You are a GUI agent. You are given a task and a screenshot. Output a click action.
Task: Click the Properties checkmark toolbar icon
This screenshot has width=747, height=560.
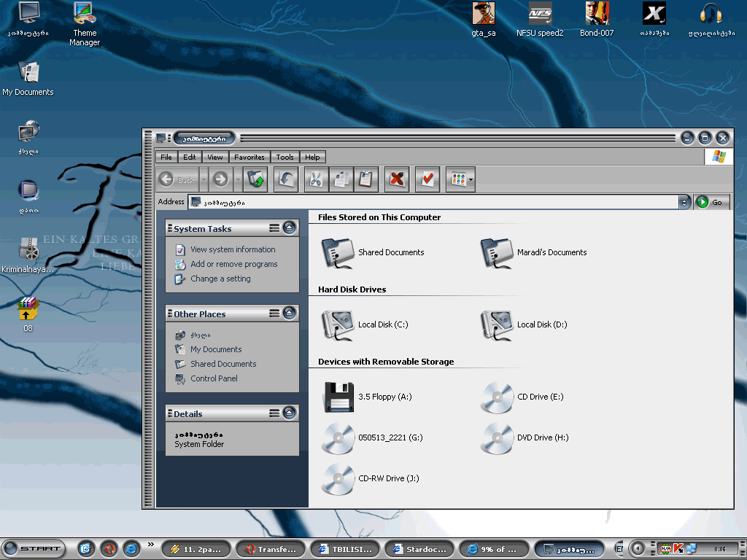(427, 179)
